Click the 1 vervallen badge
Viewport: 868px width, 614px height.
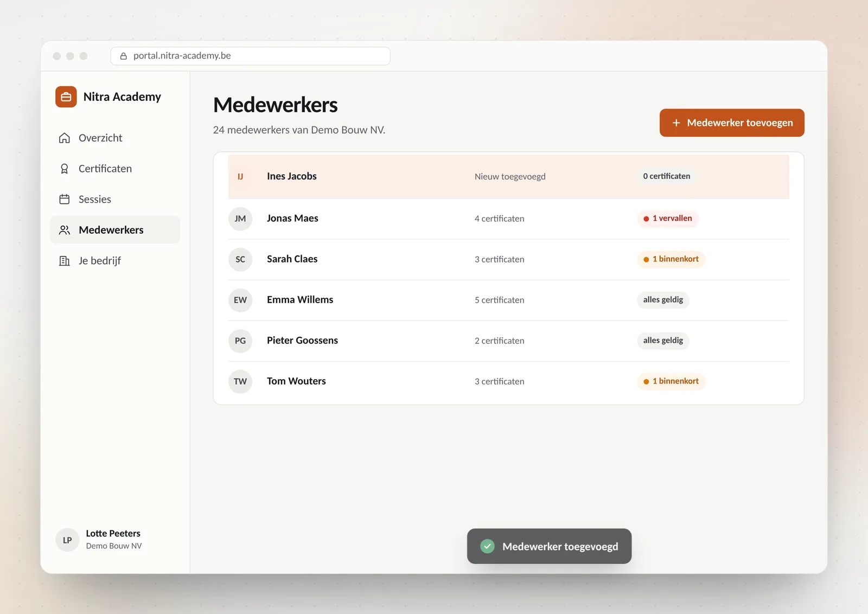pos(667,219)
